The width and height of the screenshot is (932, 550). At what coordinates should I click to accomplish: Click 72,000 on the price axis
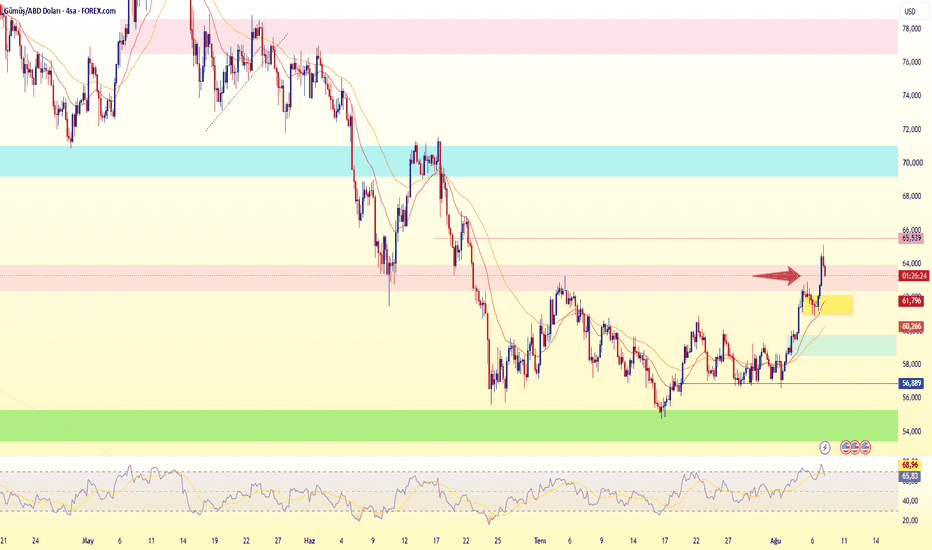tap(912, 129)
